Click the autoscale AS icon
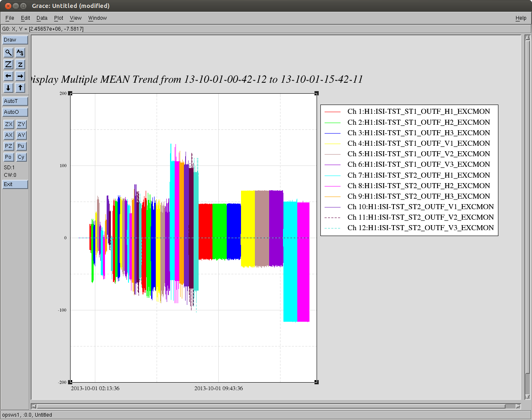The width and height of the screenshot is (532, 420). click(x=20, y=52)
